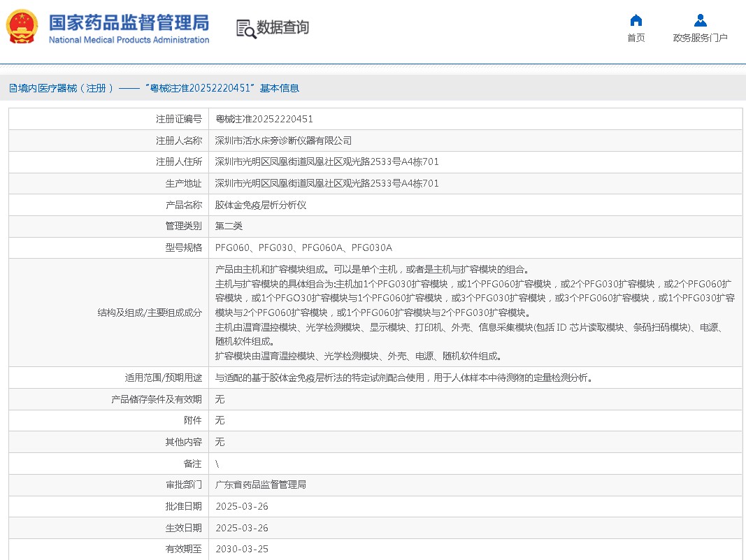This screenshot has height=560, width=746.
Task: Open the 首页 text link
Action: [636, 38]
